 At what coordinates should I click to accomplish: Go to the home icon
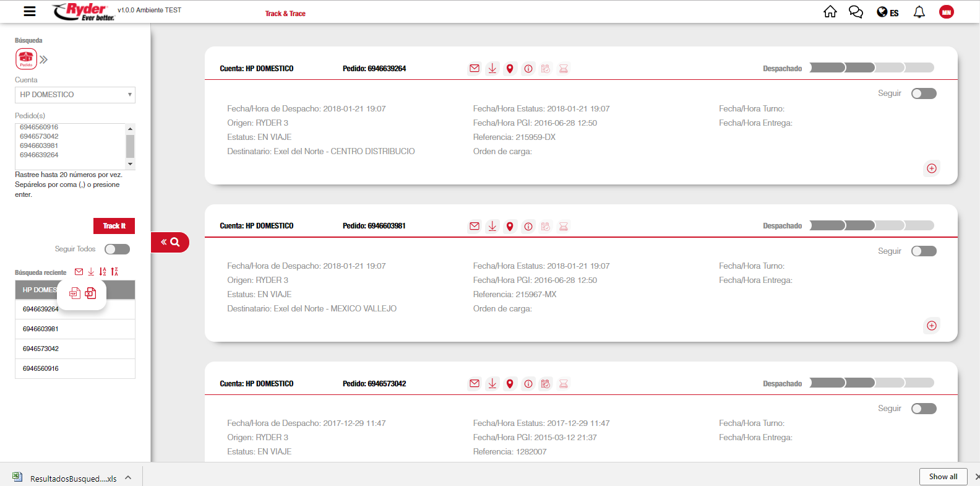(830, 12)
